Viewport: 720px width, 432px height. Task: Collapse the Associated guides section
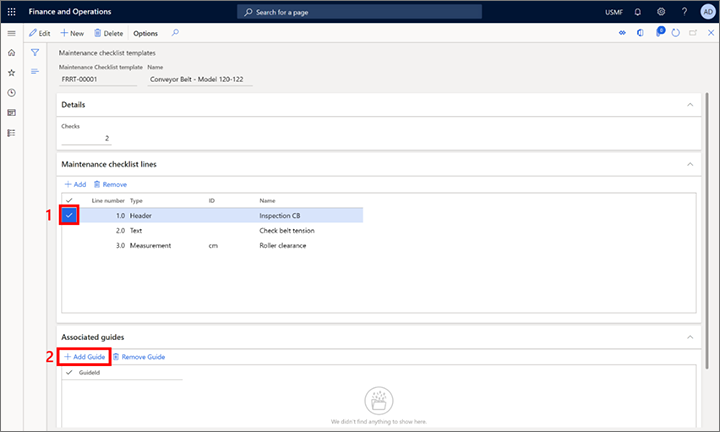pos(688,337)
